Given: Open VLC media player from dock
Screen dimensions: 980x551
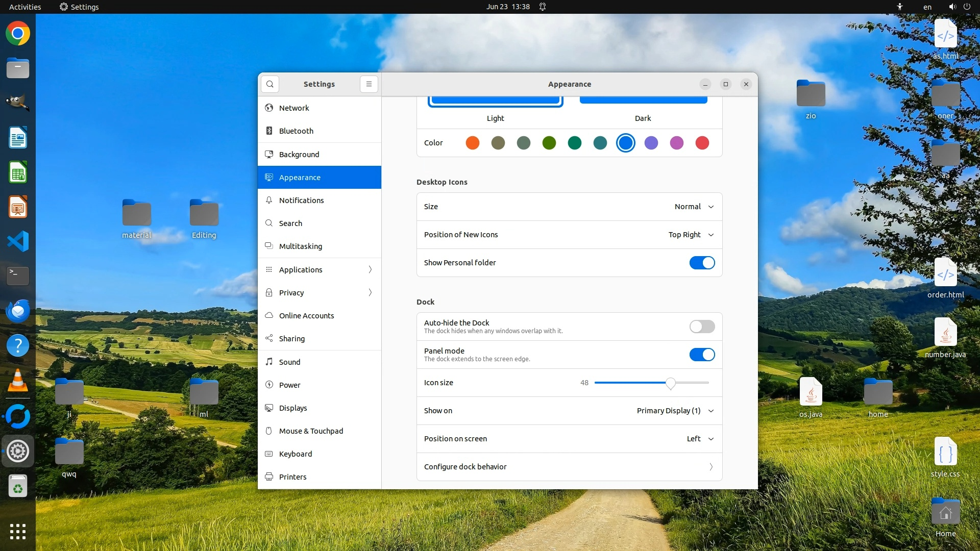Looking at the screenshot, I should coord(18,381).
